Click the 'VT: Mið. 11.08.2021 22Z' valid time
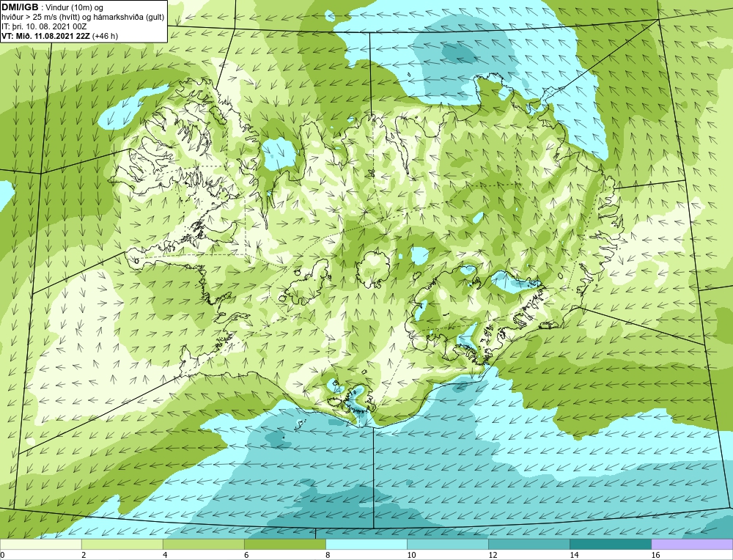The image size is (733, 560). tap(46, 36)
